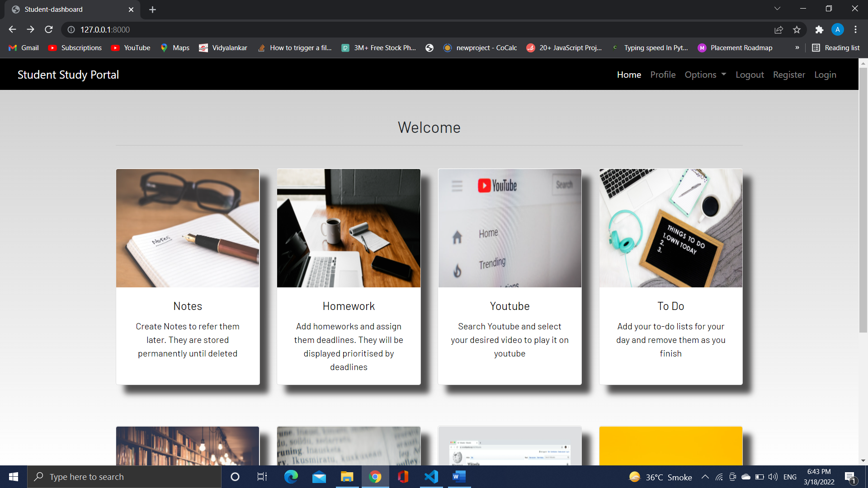Switch to Visual Studio Code

431,477
